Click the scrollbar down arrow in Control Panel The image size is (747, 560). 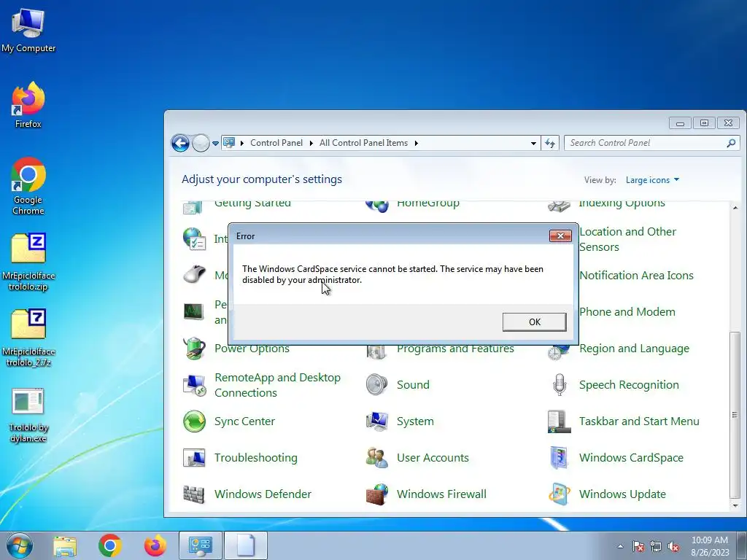735,506
